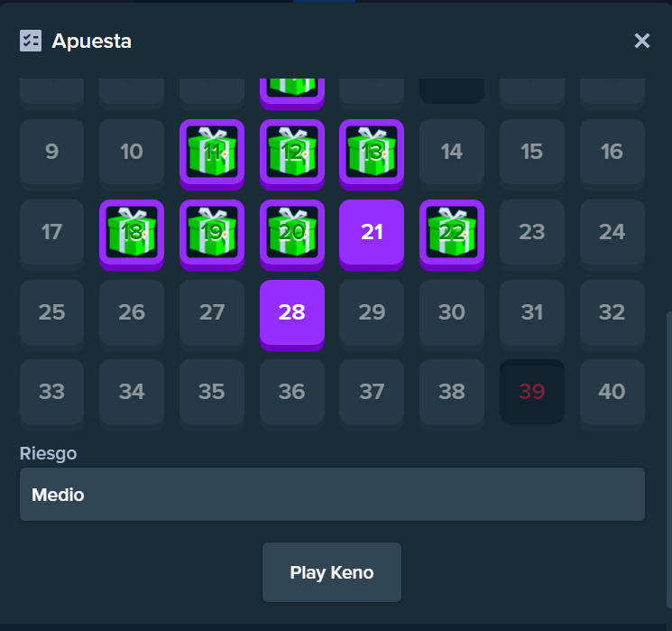Select the green gift tile 18
Screen dimensions: 672x631
pos(132,233)
